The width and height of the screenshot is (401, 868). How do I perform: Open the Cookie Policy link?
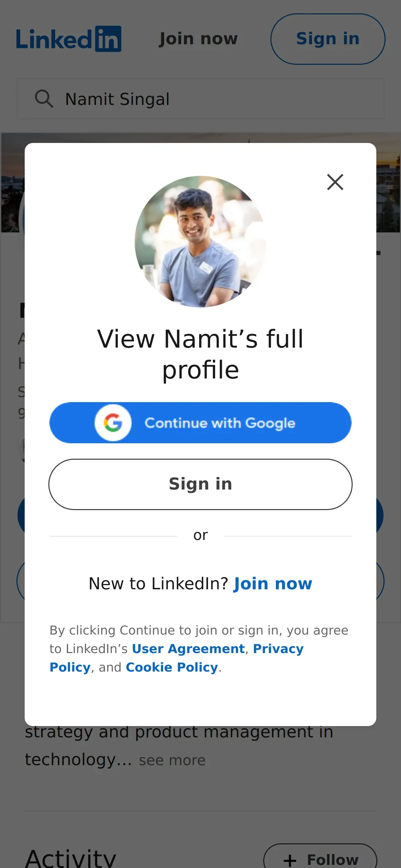[x=172, y=667]
